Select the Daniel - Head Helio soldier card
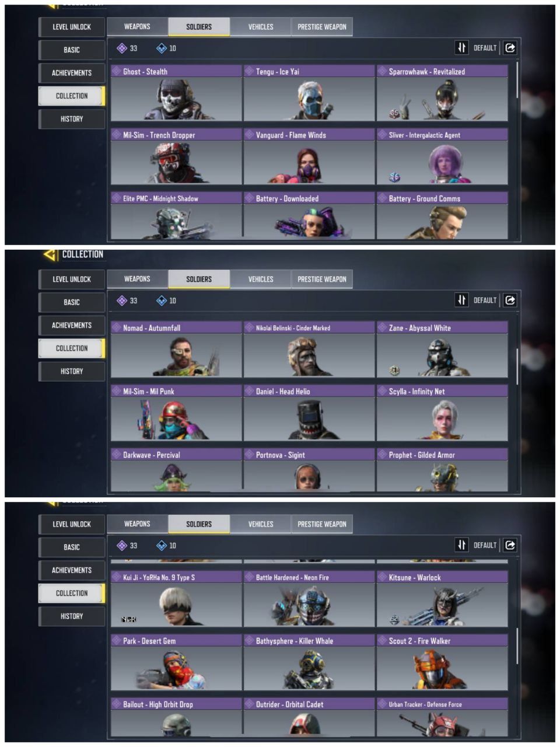 309,413
